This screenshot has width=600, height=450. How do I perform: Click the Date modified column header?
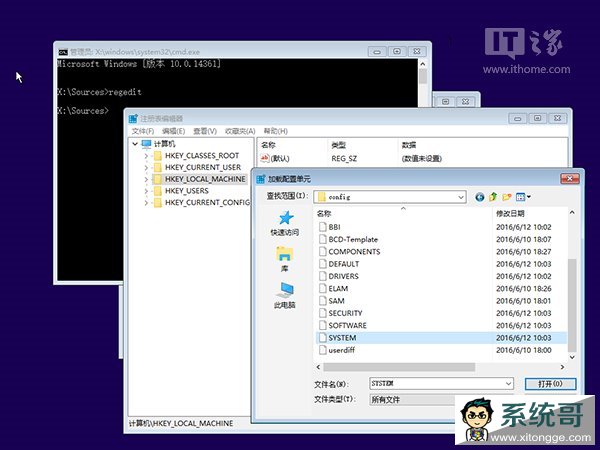510,213
